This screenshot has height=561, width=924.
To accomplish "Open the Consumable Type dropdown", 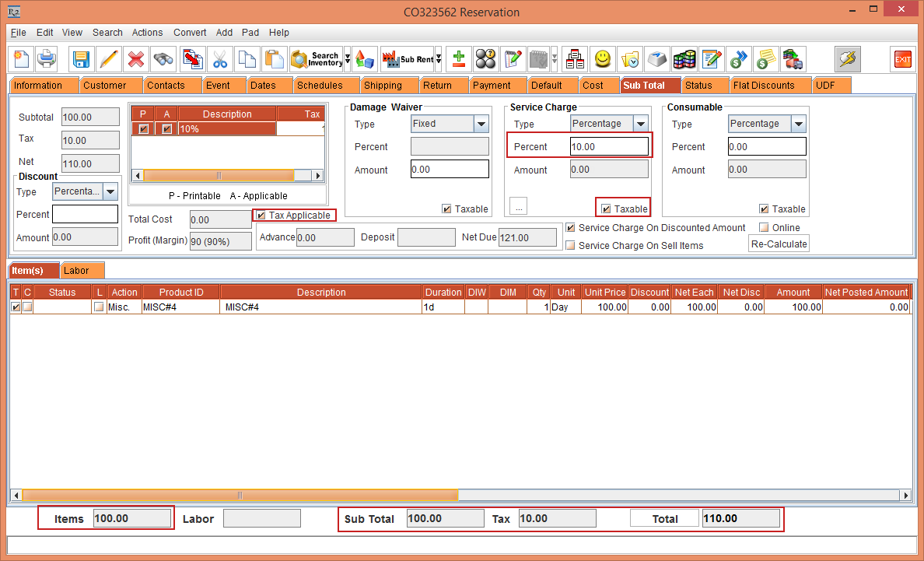I will (x=798, y=123).
